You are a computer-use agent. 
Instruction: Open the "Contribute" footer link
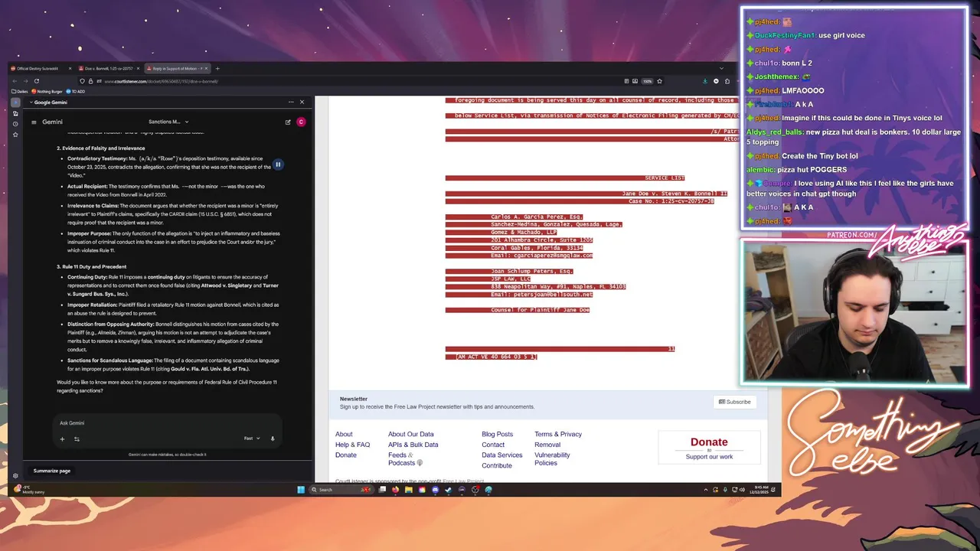497,465
